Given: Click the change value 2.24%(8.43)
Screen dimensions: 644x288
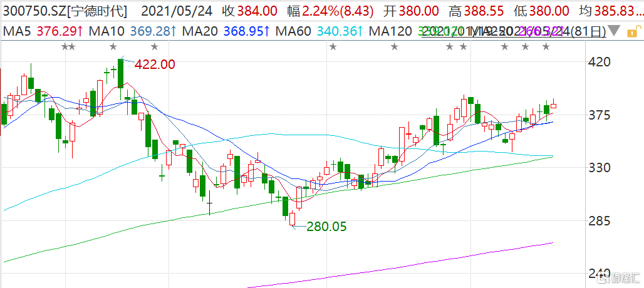Looking at the screenshot, I should (337, 11).
